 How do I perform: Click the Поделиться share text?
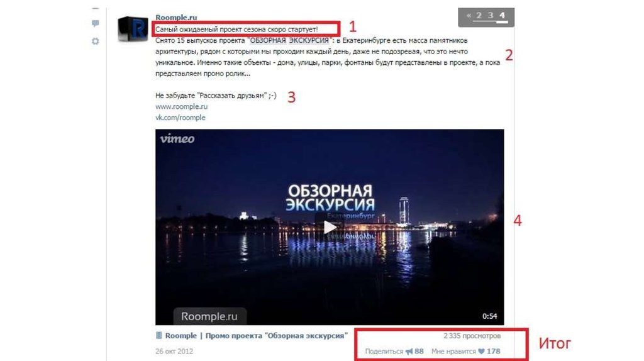384,352
